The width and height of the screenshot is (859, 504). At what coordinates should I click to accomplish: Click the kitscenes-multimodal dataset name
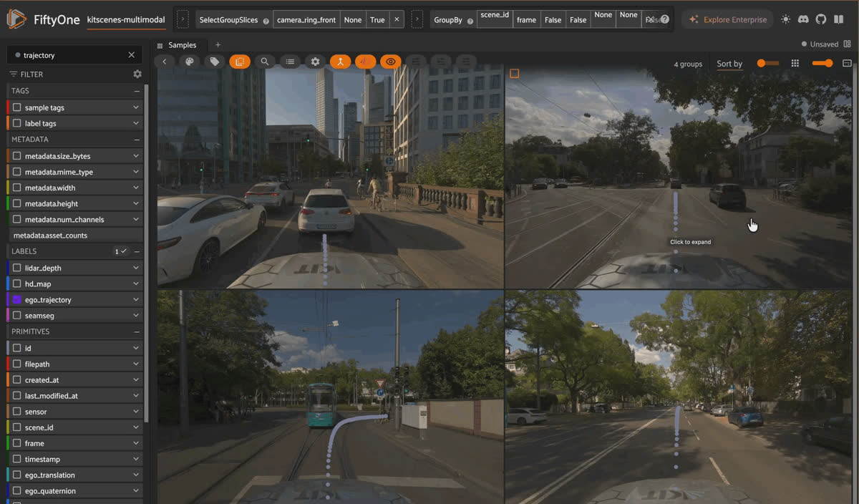pyautogui.click(x=126, y=19)
